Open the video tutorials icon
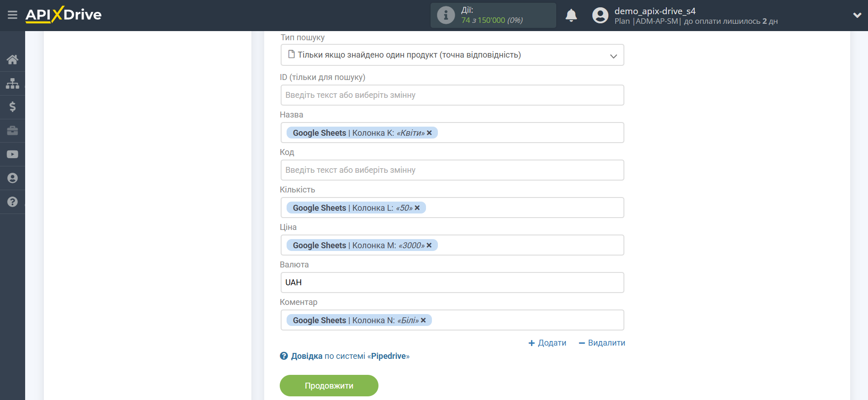Screen dimensions: 868x400 coord(12,155)
